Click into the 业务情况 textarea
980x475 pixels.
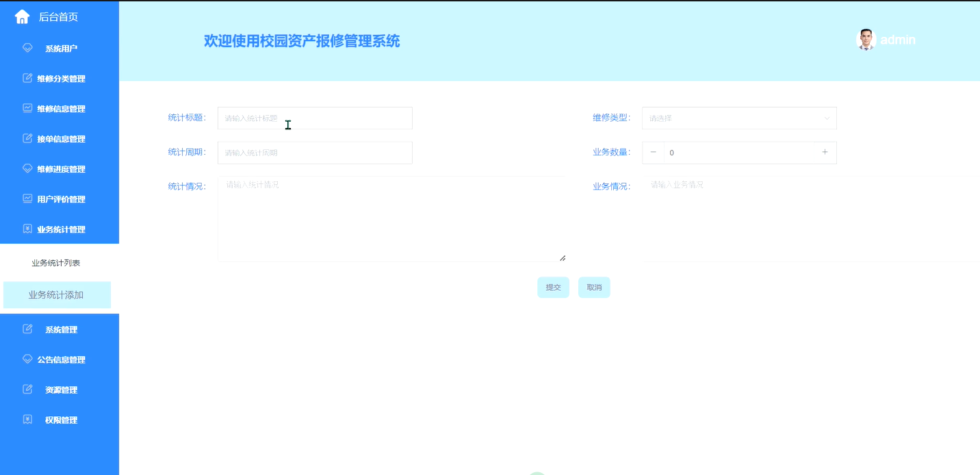[x=812, y=219]
